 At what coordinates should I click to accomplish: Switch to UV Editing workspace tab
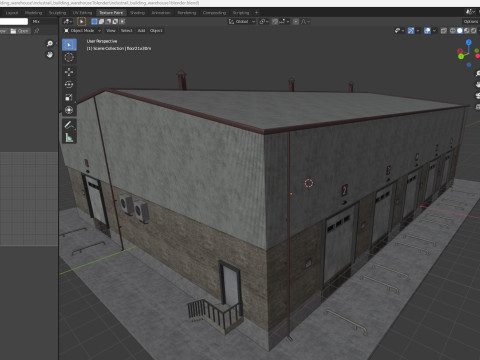pyautogui.click(x=82, y=13)
